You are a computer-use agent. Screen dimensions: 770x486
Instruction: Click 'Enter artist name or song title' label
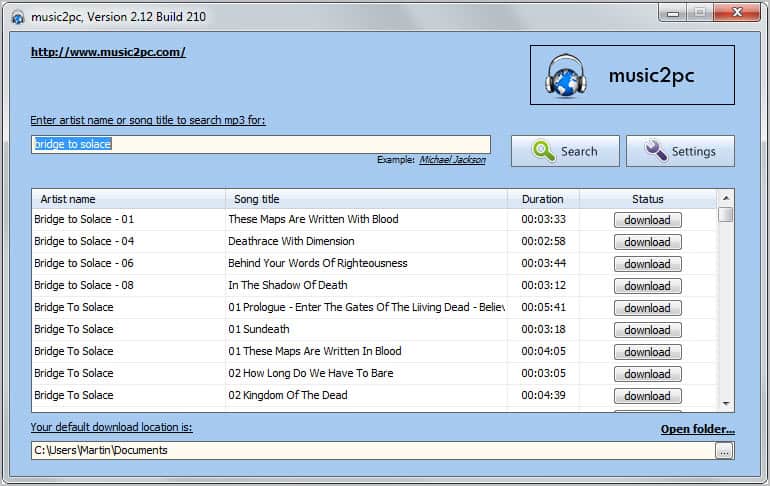click(148, 120)
